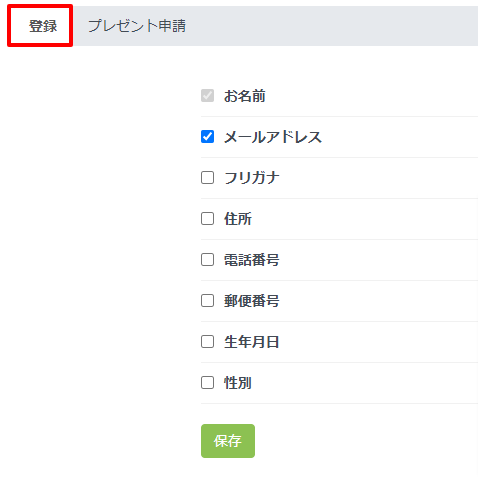Check the 電話番号 checkbox
Viewport: 478px width, 494px height.
[x=207, y=260]
